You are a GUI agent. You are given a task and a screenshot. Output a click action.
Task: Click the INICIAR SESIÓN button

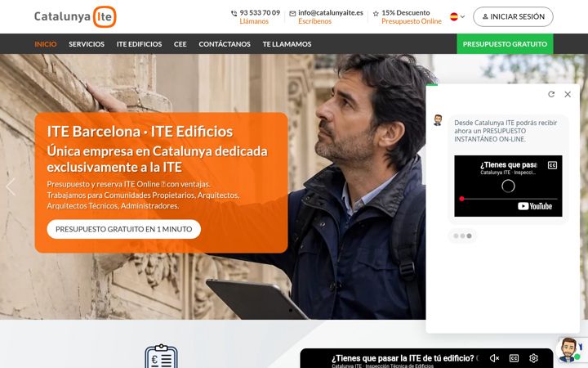click(x=513, y=16)
